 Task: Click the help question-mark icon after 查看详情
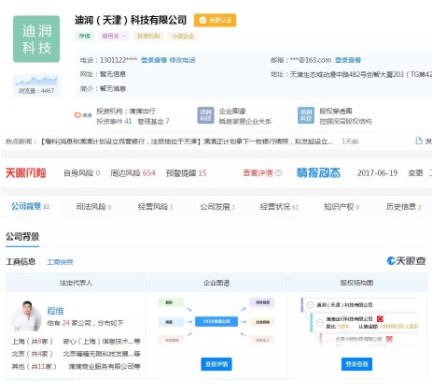[279, 173]
